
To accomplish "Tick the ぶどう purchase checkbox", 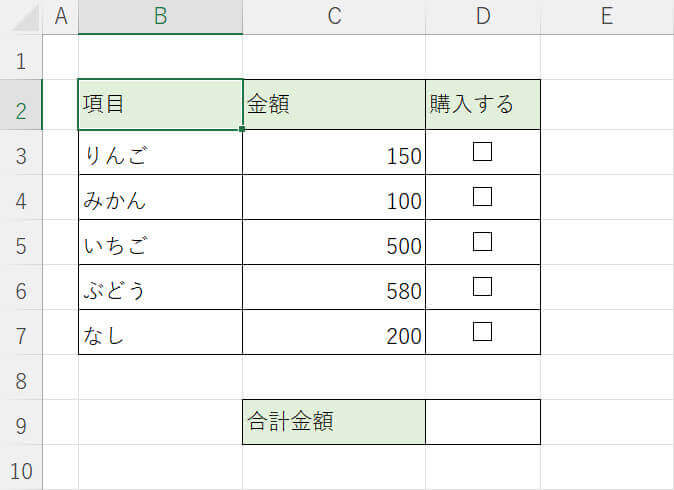I will (x=483, y=287).
